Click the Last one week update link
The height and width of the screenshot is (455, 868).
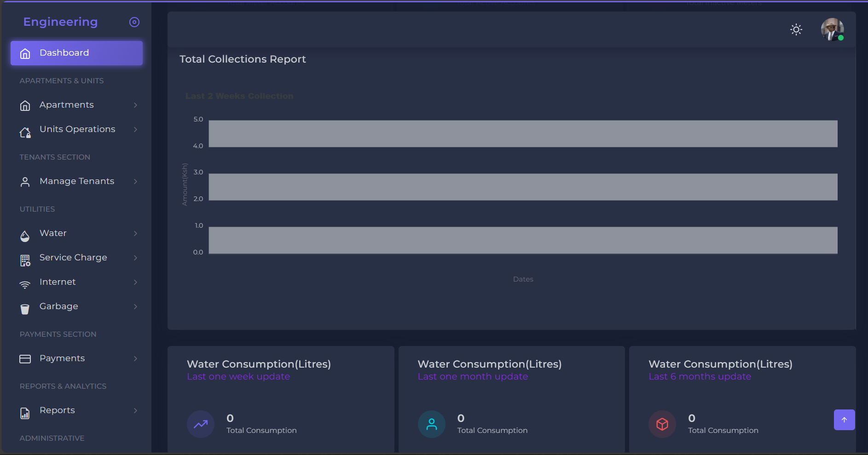point(238,376)
